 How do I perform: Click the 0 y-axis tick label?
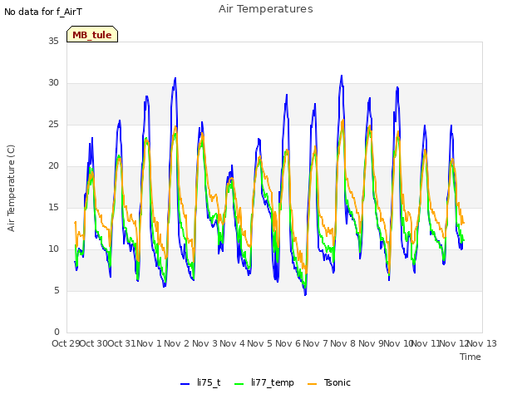coord(57,332)
